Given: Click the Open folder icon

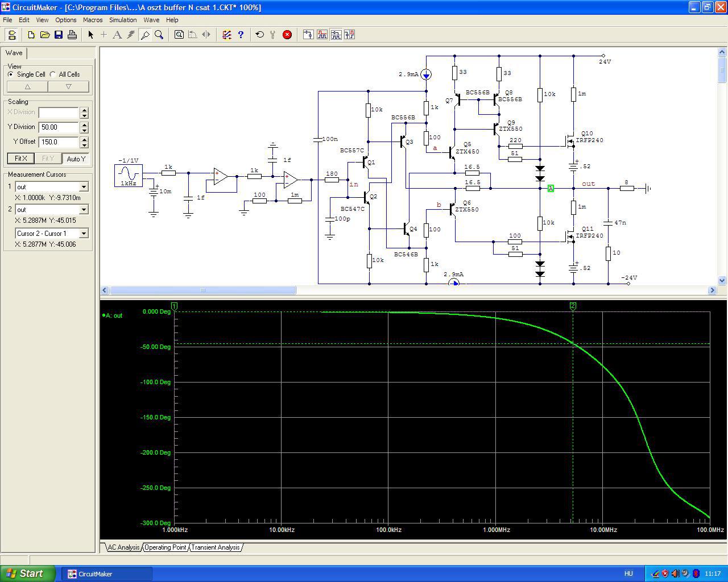Looking at the screenshot, I should [x=45, y=35].
